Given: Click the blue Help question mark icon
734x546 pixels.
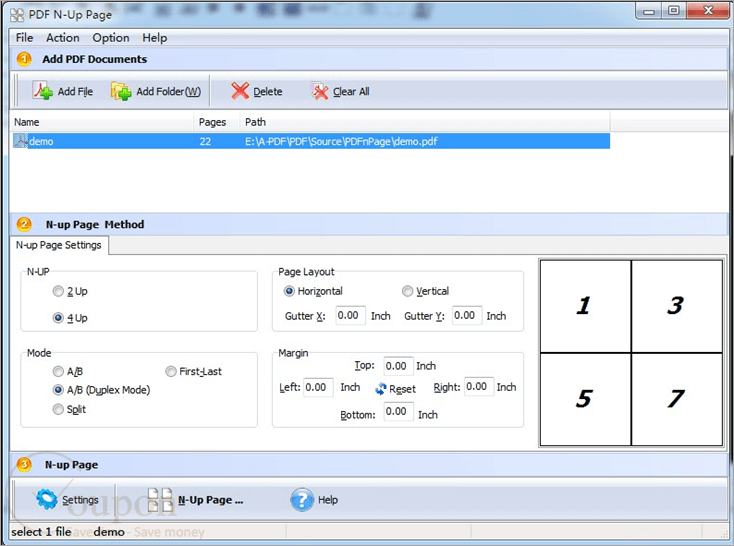Looking at the screenshot, I should (x=302, y=500).
